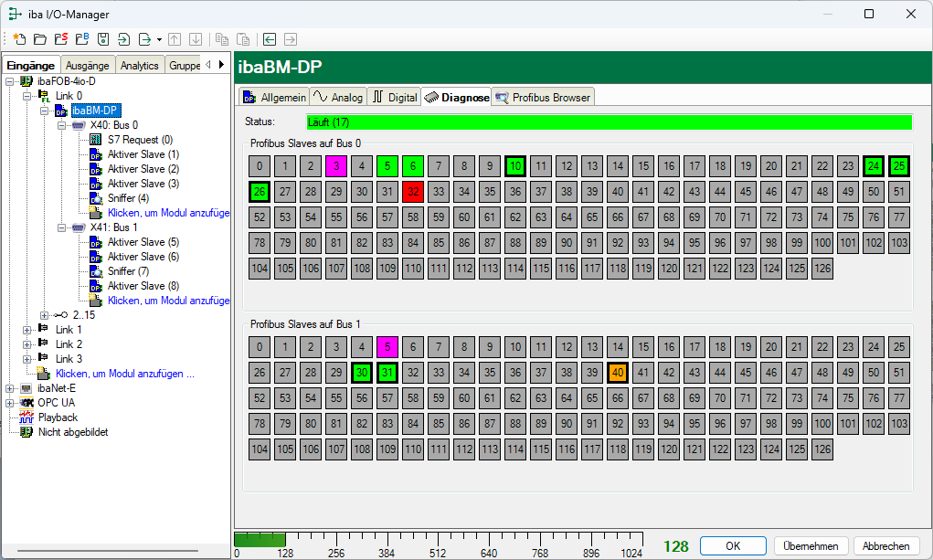Click the Abbrechen button
The width and height of the screenshot is (933, 560).
pyautogui.click(x=886, y=545)
